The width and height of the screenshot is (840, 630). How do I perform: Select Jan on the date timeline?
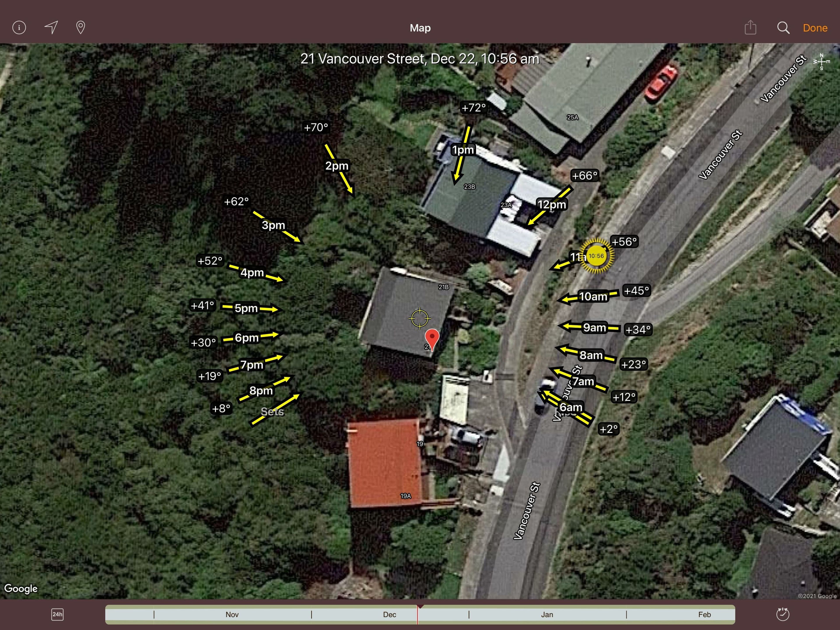coord(547,614)
